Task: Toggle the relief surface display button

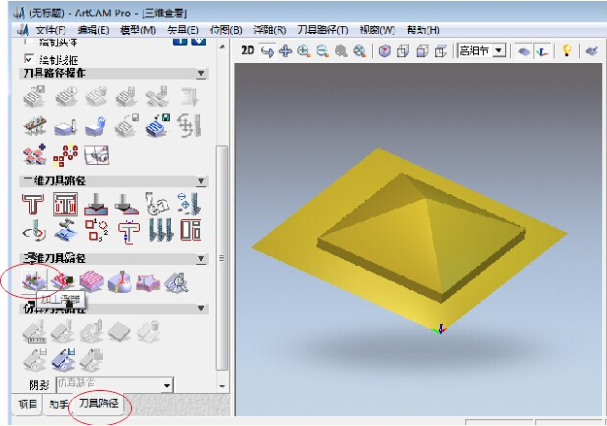Action: (x=524, y=51)
